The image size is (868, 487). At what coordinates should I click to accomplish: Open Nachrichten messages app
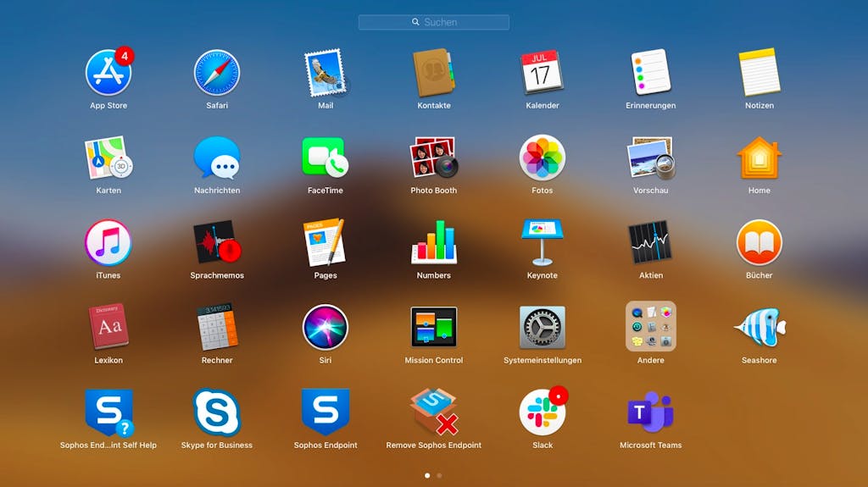(217, 158)
